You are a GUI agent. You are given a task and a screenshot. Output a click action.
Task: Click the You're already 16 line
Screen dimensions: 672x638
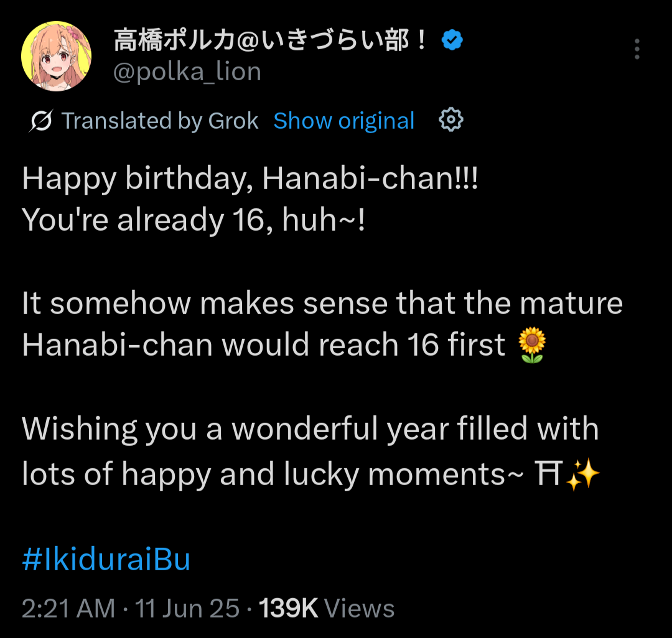click(194, 220)
